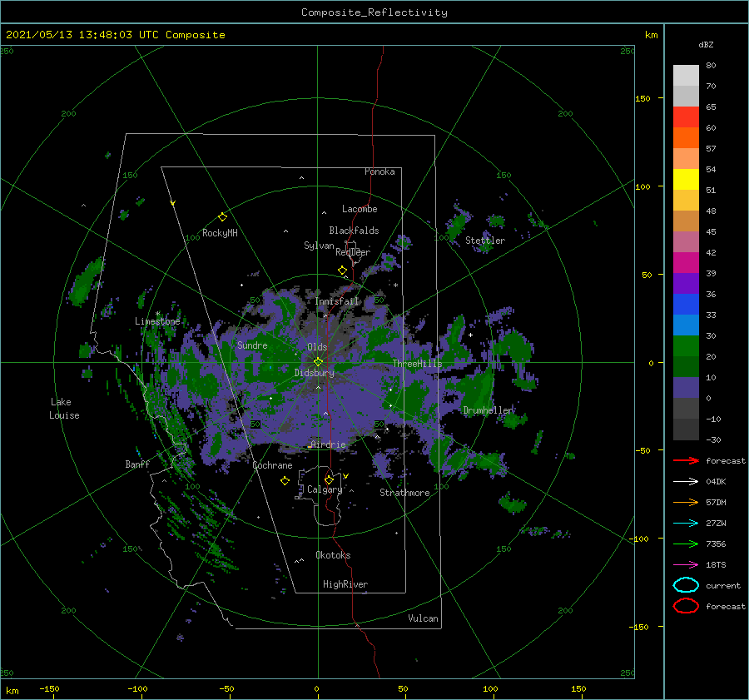Click the Okotoks label
This screenshot has width=749, height=700.
click(x=333, y=555)
